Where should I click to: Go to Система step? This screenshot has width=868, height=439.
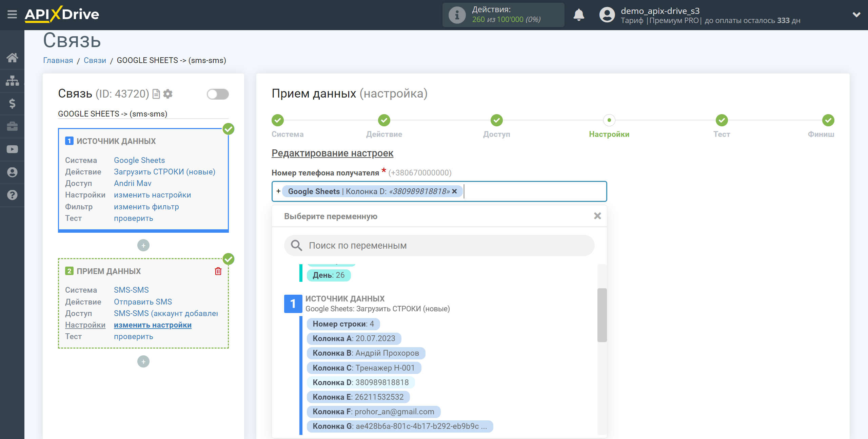coord(278,120)
